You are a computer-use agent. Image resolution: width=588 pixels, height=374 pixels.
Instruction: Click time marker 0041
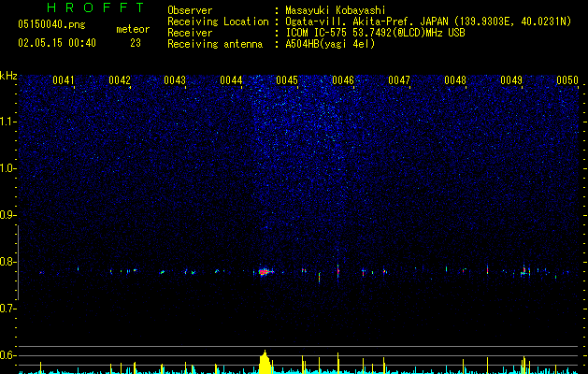64,80
